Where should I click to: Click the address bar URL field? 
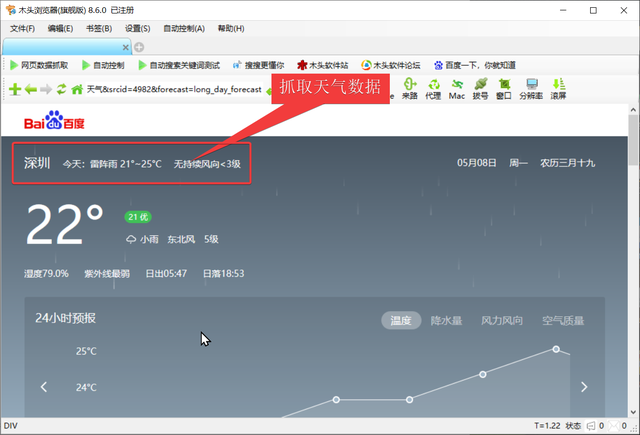174,89
